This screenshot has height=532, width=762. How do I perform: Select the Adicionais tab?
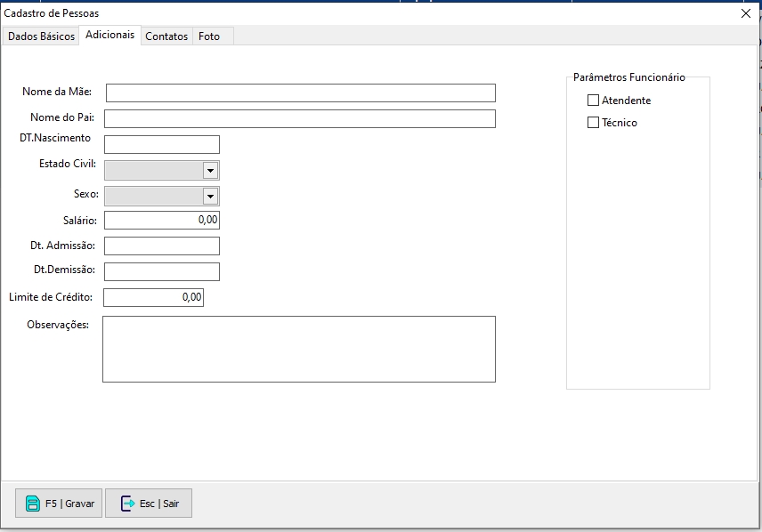[x=110, y=36]
